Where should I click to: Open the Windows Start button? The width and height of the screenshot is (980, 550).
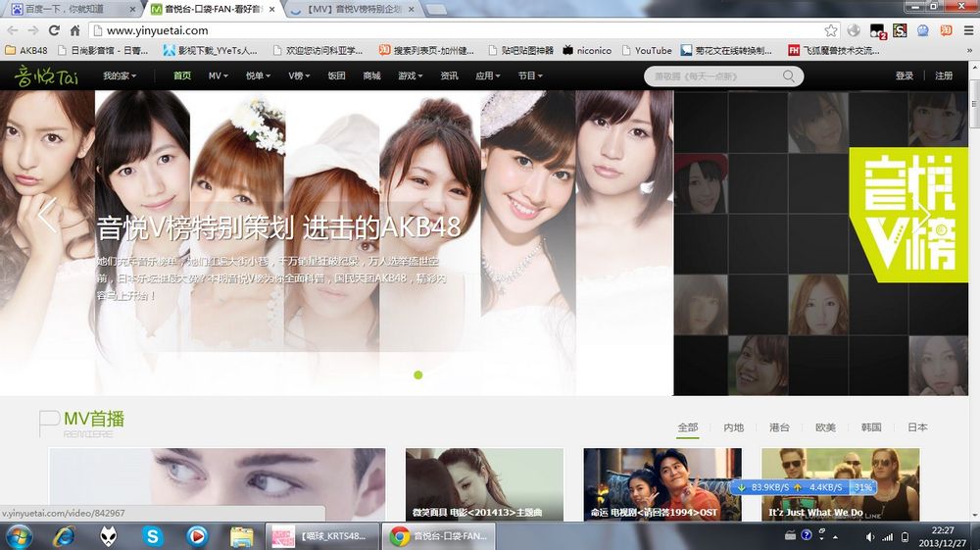(x=19, y=537)
